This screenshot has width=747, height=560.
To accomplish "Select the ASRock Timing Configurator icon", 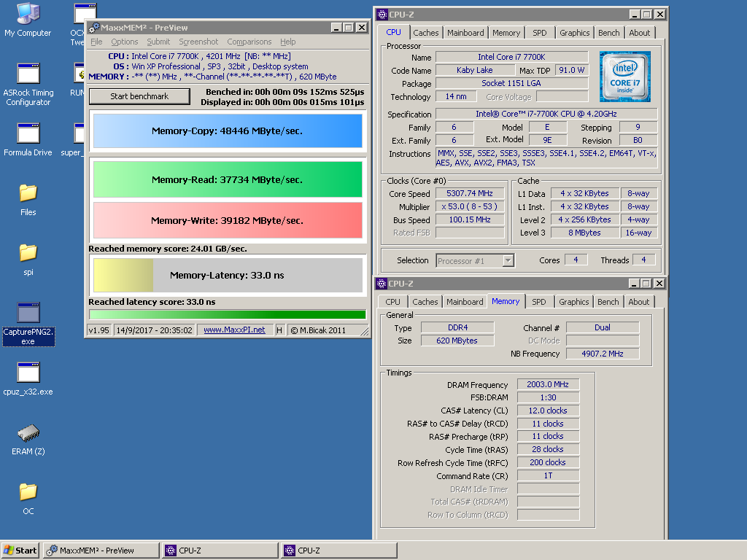I will pos(28,85).
